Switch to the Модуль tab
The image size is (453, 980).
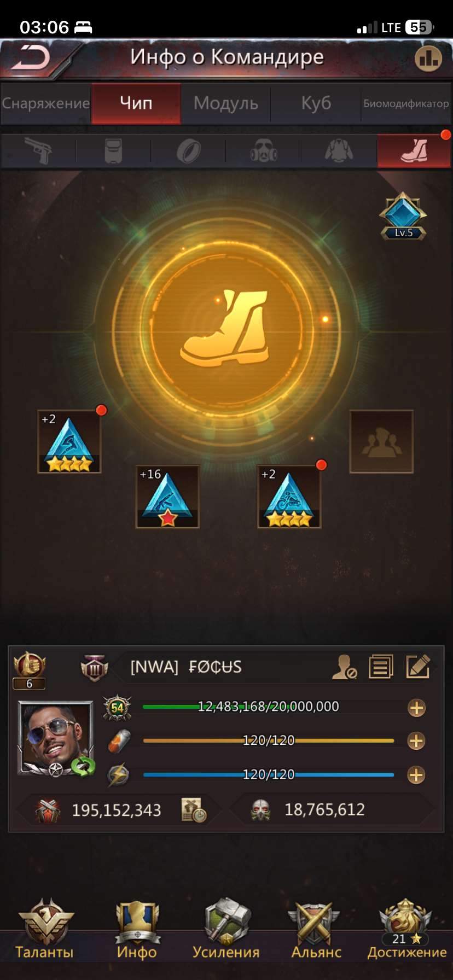click(x=225, y=103)
